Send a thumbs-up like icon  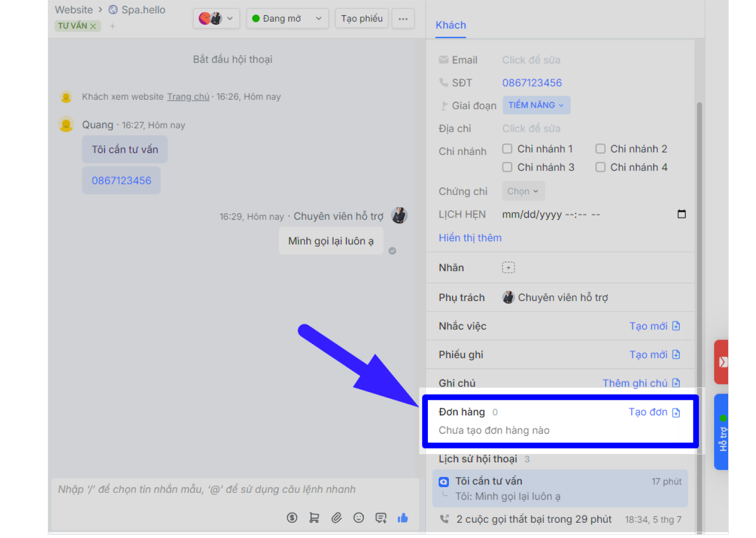(x=403, y=518)
